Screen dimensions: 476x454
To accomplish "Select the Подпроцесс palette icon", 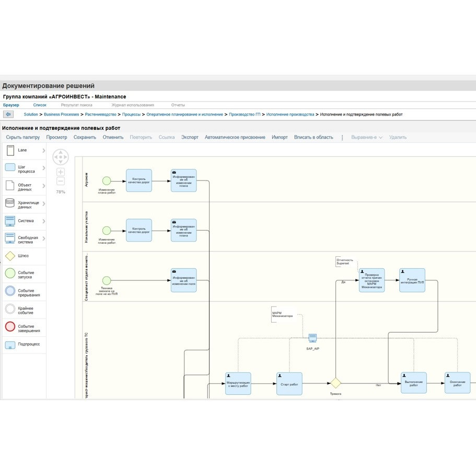I will click(10, 345).
